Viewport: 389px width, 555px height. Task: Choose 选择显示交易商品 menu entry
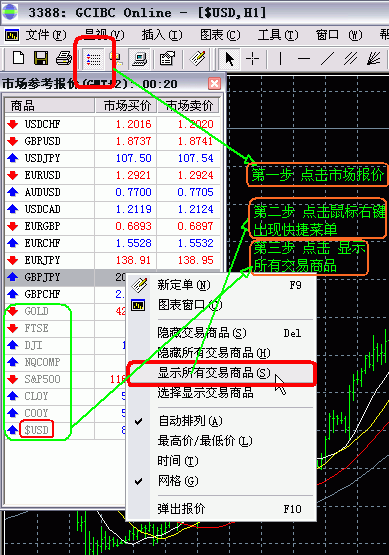(x=221, y=393)
